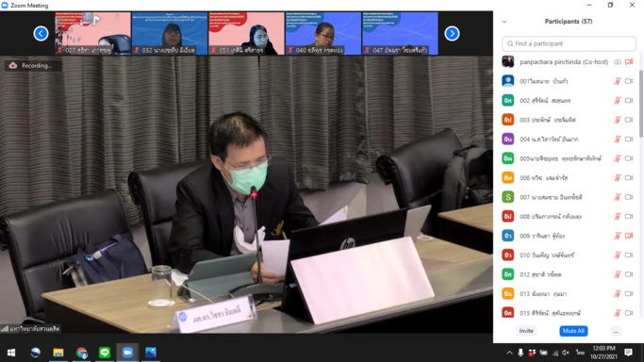Click cloud recording icon beside panpachara pinchinda
Image resolution: width=644 pixels, height=362 pixels.
click(x=618, y=62)
